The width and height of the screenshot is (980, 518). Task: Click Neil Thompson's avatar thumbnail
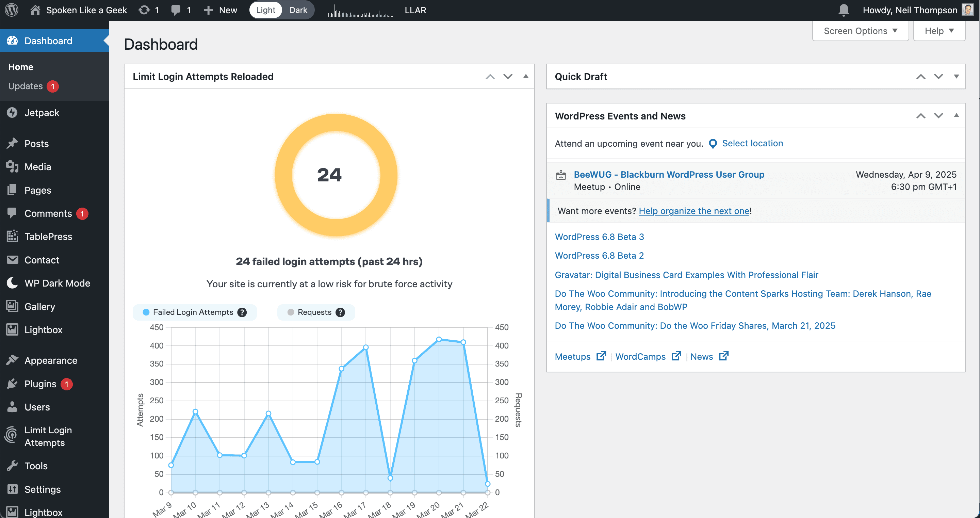[x=967, y=10]
